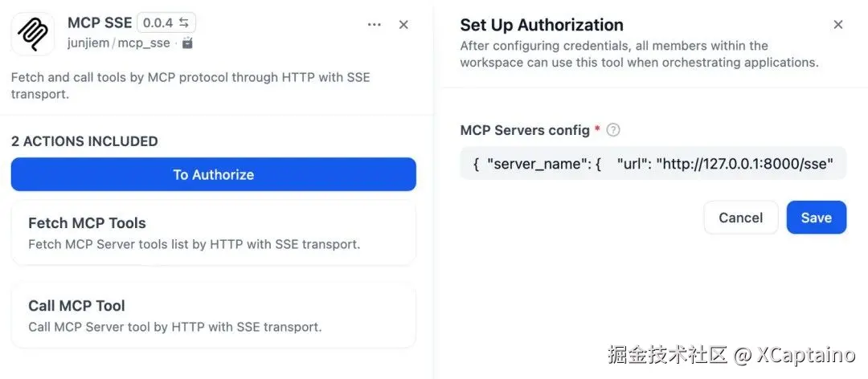Click the Save button

816,218
